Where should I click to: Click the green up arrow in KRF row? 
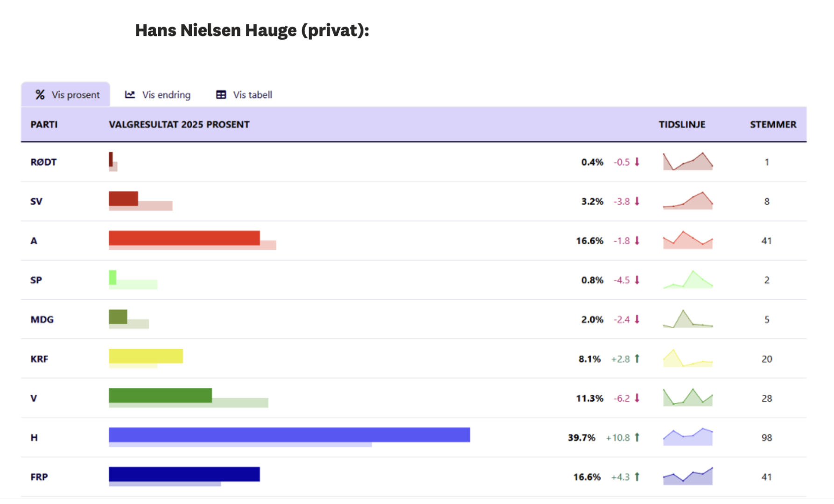pyautogui.click(x=637, y=359)
